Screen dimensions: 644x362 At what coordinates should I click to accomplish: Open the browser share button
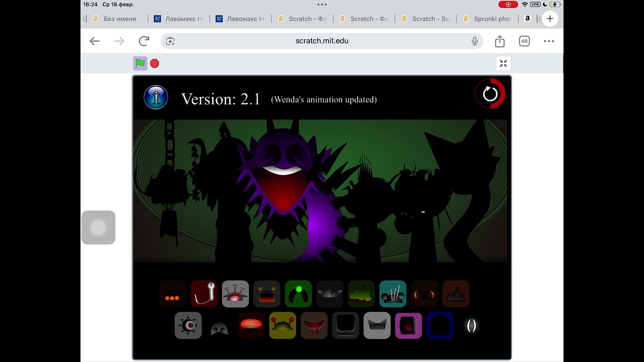pos(500,41)
